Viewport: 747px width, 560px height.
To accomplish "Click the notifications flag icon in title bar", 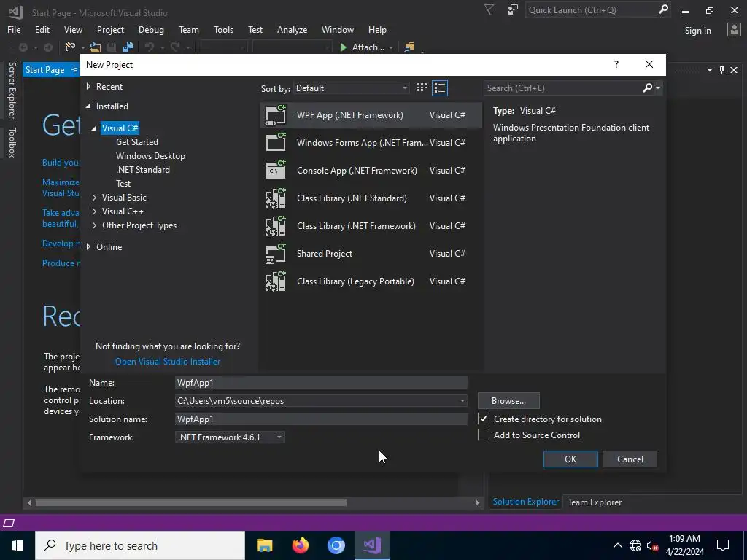I will [x=489, y=9].
